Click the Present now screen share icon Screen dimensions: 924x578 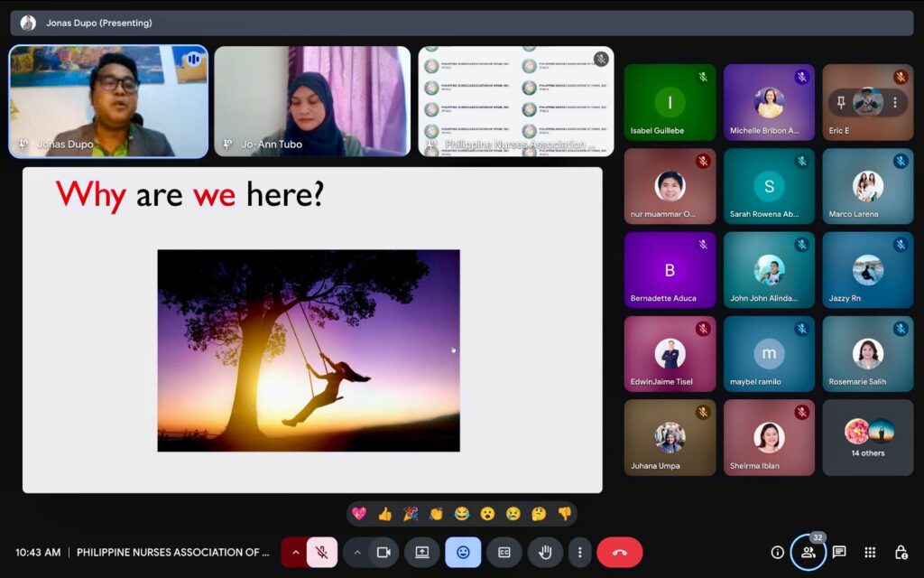(x=421, y=552)
